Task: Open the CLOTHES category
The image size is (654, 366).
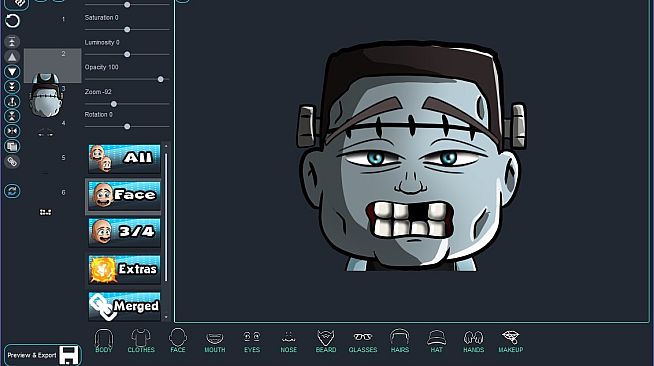Action: (x=141, y=341)
